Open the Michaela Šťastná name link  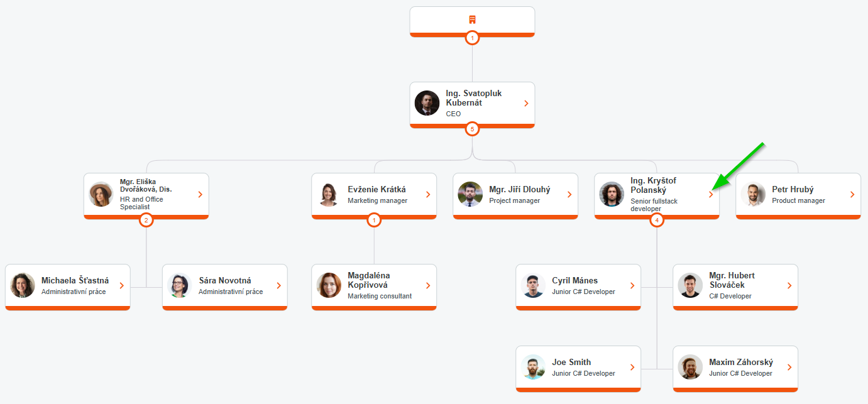coord(75,280)
